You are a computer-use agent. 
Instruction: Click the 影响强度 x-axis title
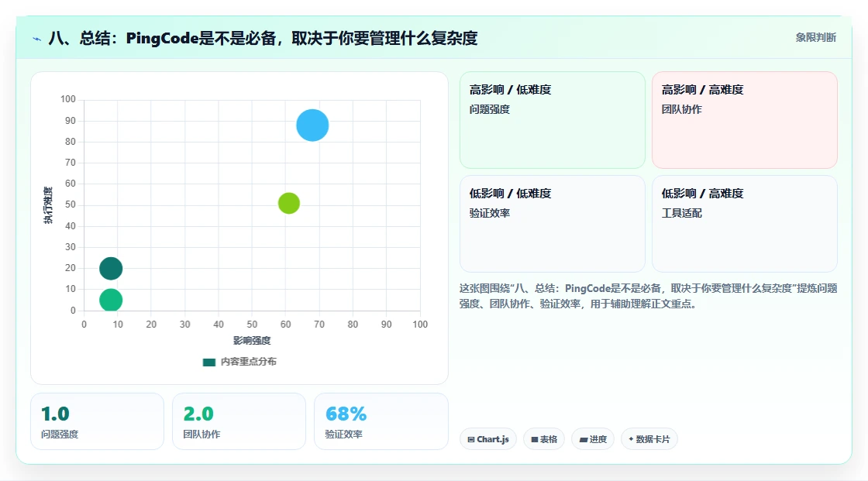pyautogui.click(x=252, y=340)
